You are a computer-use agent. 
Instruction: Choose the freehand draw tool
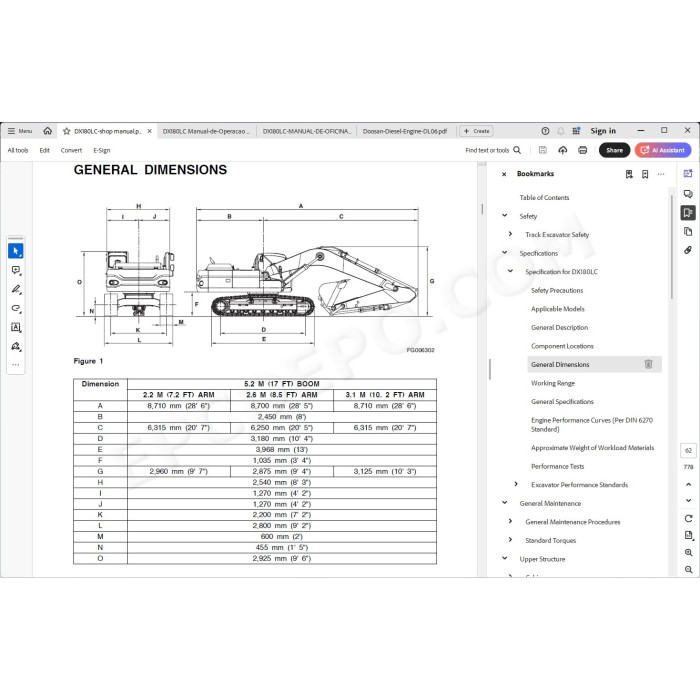tap(16, 308)
